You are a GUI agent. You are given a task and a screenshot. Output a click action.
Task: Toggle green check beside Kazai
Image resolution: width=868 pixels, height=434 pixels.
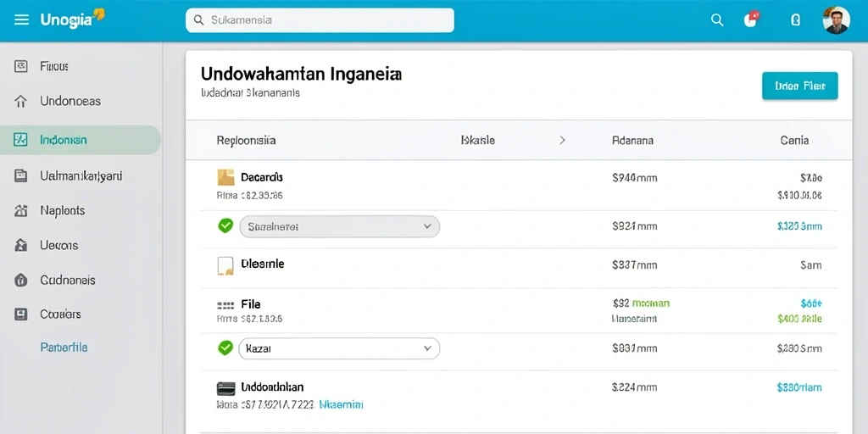(225, 348)
